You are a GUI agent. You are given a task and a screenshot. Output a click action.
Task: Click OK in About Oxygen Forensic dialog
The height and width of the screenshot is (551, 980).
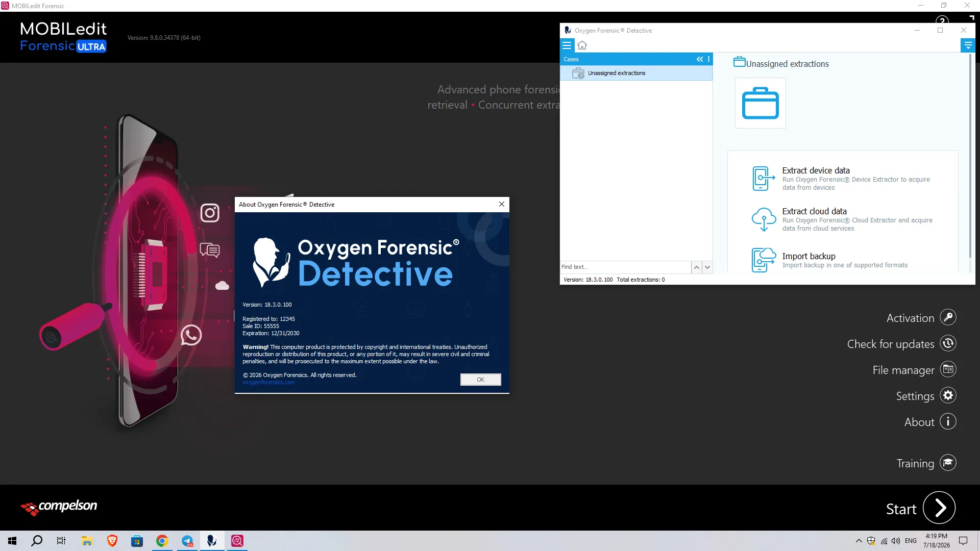pos(480,380)
